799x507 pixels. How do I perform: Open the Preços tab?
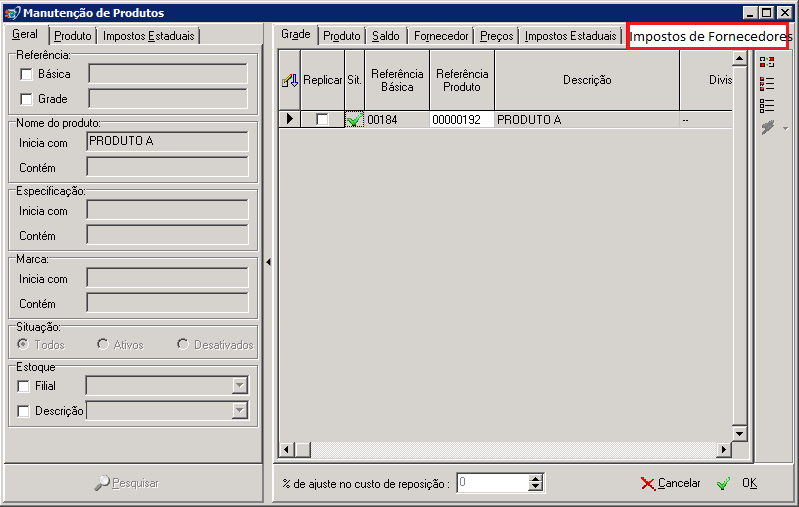pos(496,36)
